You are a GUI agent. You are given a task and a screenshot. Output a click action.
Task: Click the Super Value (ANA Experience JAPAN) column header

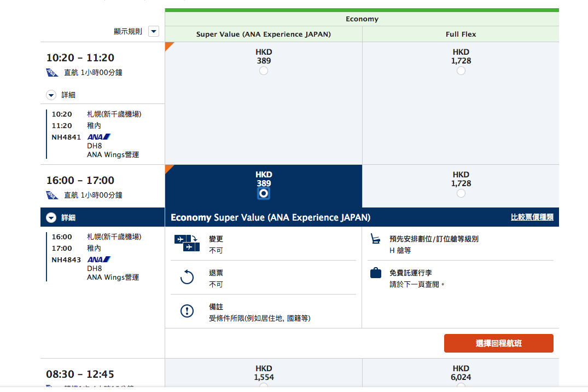click(264, 34)
